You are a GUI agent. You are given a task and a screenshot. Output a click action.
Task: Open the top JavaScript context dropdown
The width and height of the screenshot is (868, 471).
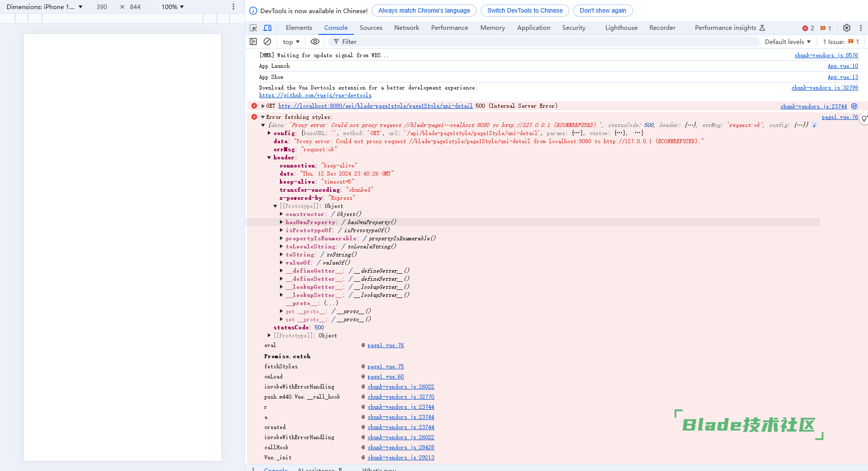(291, 41)
